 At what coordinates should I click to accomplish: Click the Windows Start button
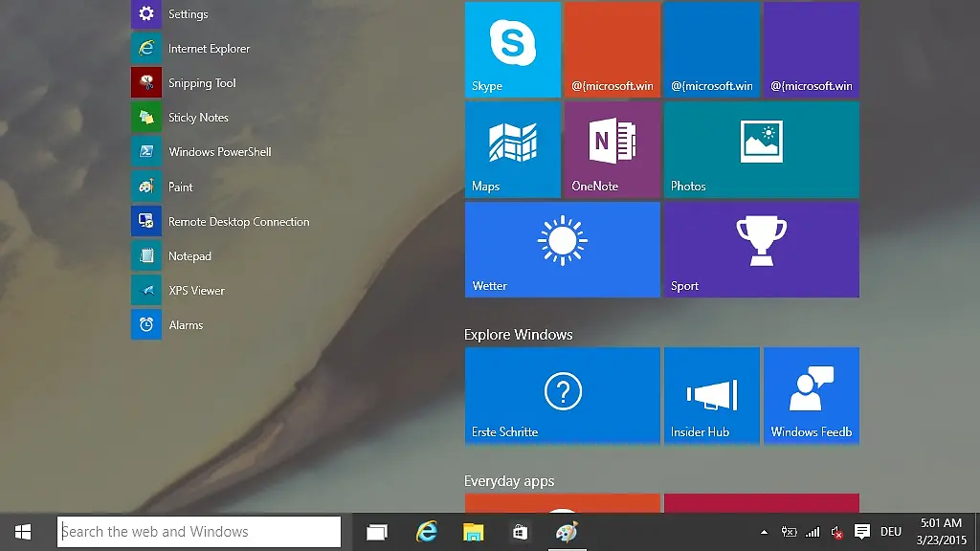point(23,532)
